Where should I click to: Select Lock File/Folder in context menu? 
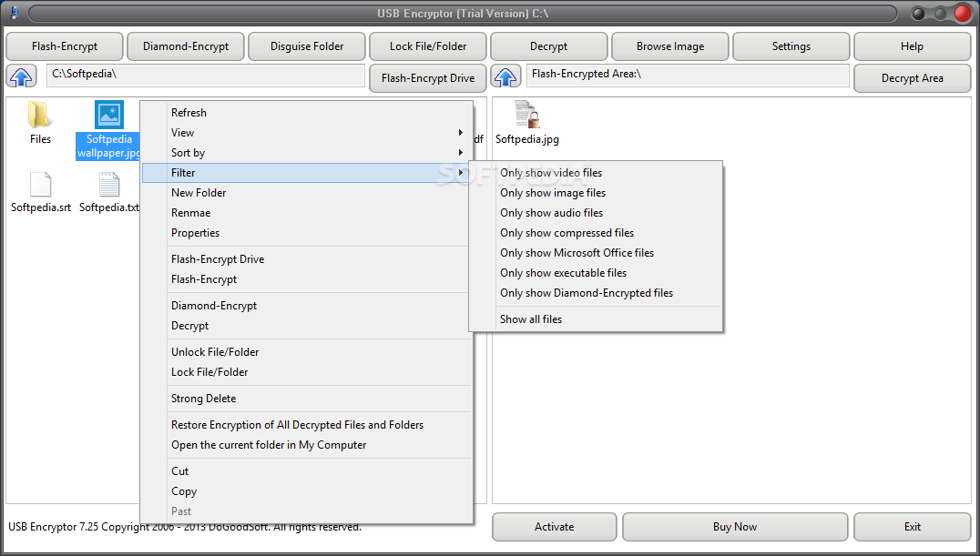tap(306, 371)
